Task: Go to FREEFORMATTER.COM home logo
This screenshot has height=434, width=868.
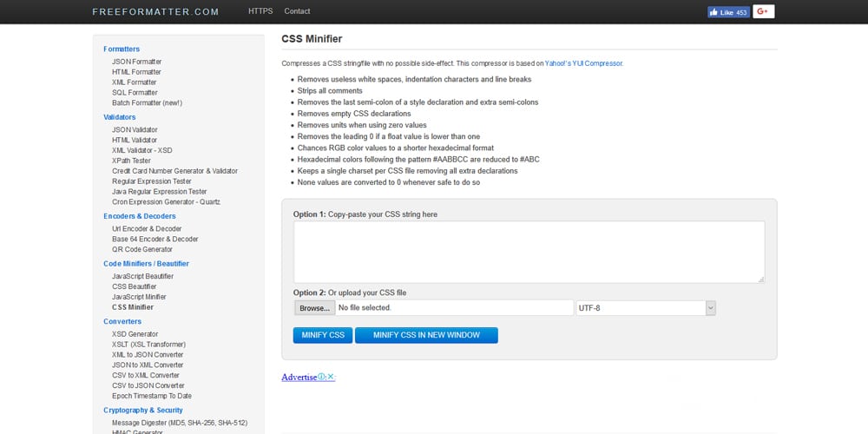Action: tap(156, 12)
